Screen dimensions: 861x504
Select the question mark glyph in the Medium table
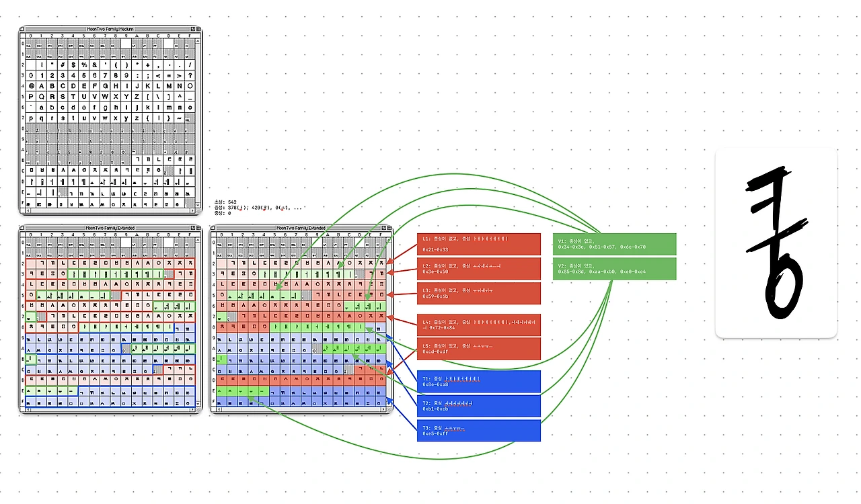point(189,76)
